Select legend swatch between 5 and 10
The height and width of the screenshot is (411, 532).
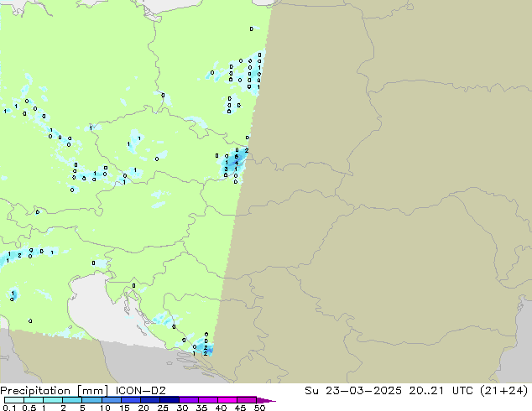91,400
